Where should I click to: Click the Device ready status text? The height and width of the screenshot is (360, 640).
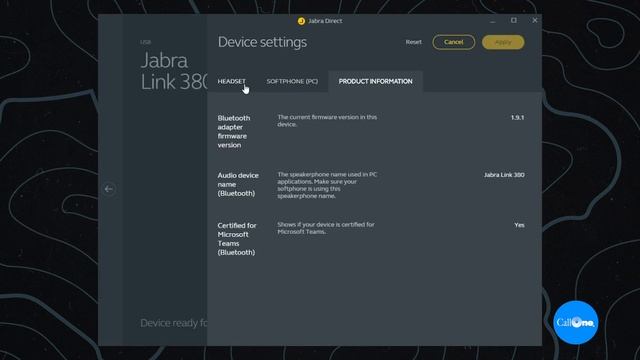(x=174, y=323)
